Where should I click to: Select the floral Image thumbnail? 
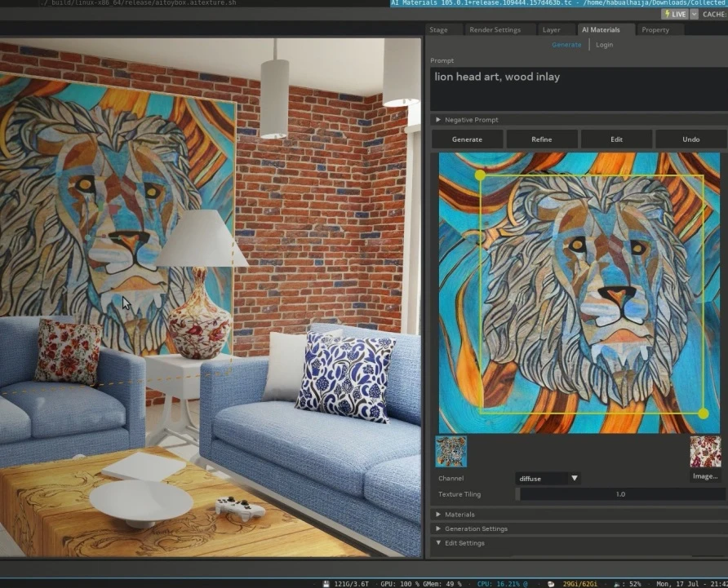click(x=705, y=452)
